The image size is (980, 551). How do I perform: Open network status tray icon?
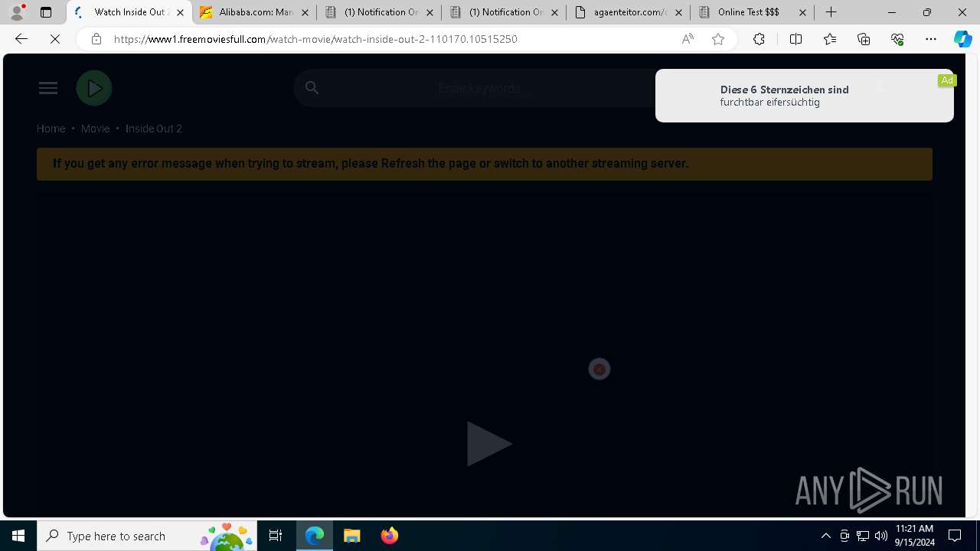863,536
